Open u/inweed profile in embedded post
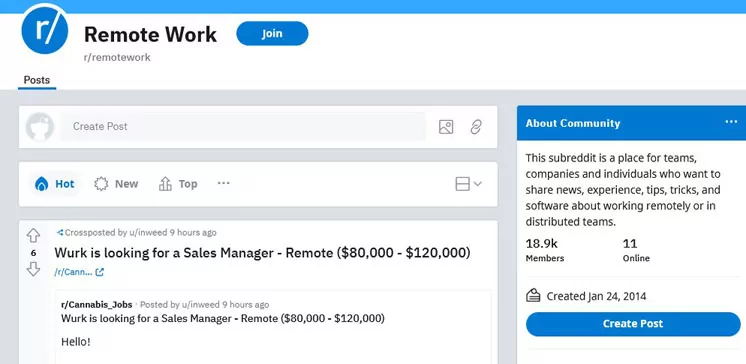Viewport: 746px width, 364px height. pos(200,305)
